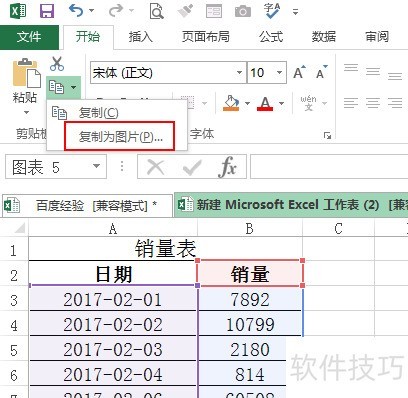Click the spell check icon

272,11
